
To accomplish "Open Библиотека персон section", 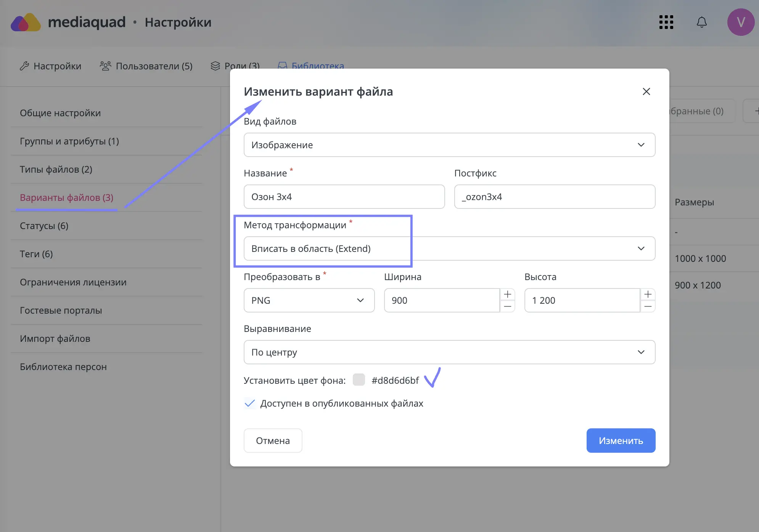I will [x=106, y=367].
